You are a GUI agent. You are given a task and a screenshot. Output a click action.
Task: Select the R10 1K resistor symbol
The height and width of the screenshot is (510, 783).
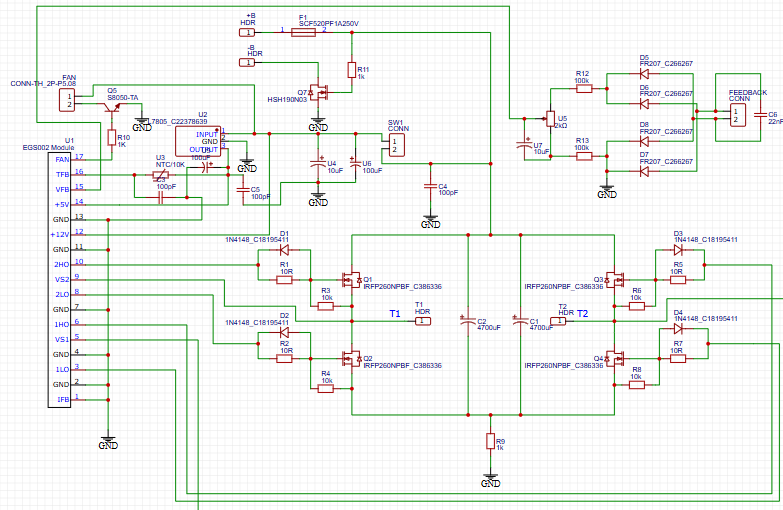tap(112, 137)
